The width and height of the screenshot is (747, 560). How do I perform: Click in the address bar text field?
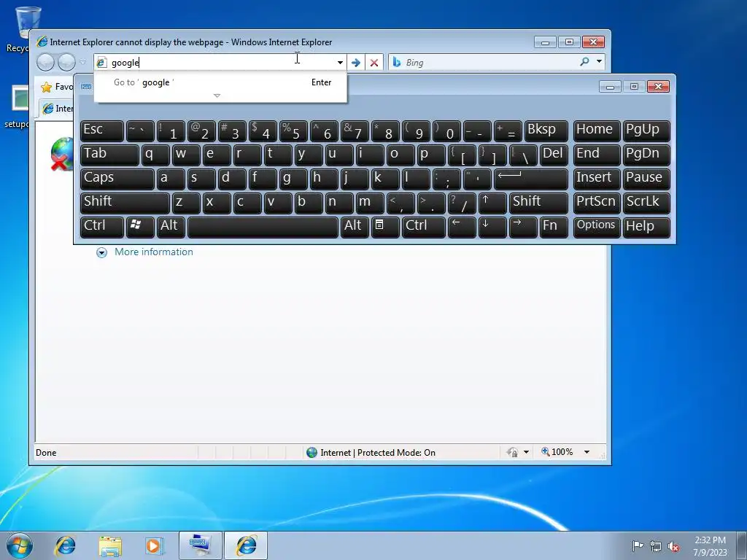220,63
